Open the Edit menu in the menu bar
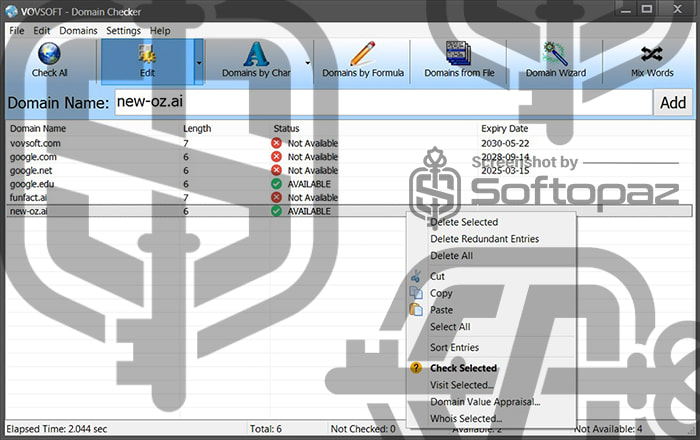 click(x=42, y=31)
